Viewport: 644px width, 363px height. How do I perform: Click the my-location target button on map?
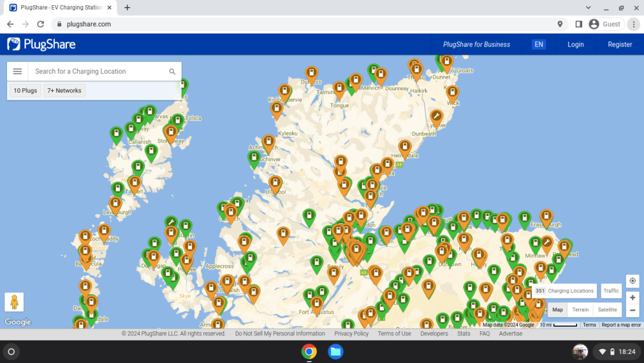[x=632, y=280]
